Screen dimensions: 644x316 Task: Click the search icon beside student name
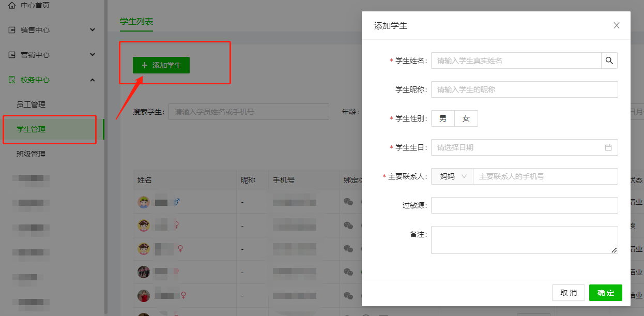[609, 61]
